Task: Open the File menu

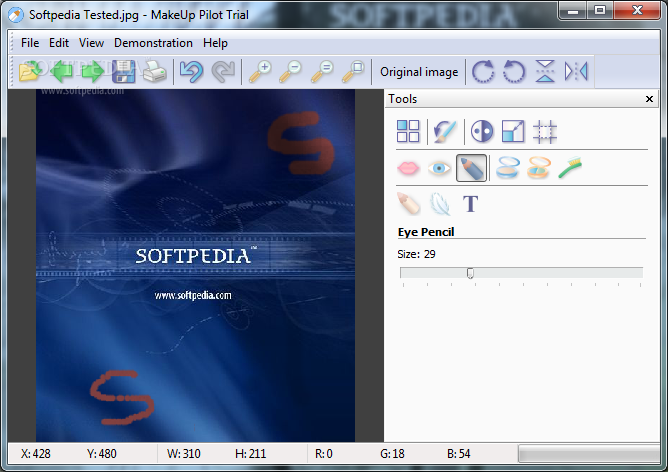Action: (30, 43)
